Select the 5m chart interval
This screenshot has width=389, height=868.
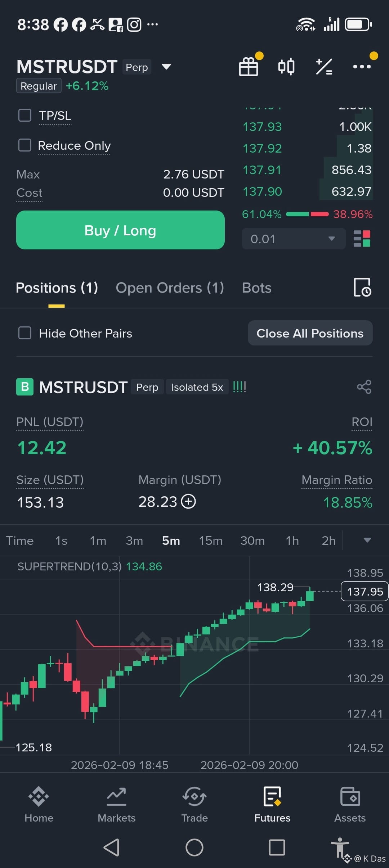171,541
